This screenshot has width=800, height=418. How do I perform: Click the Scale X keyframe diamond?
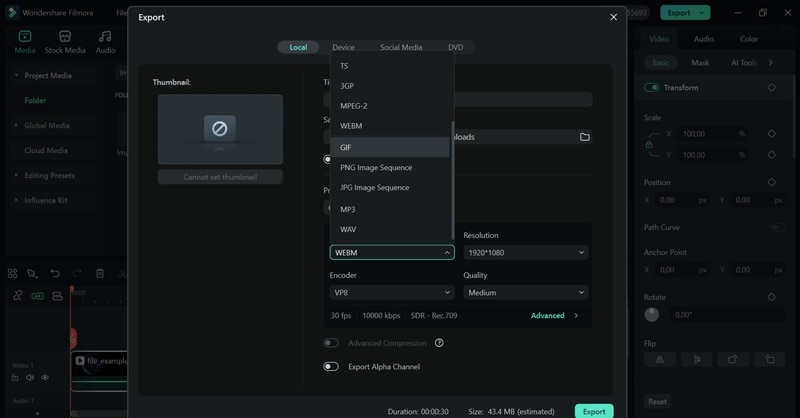(771, 134)
